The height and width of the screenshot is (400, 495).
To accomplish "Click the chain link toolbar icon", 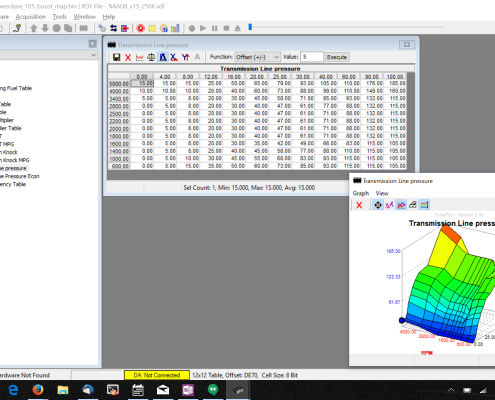I will (102, 28).
